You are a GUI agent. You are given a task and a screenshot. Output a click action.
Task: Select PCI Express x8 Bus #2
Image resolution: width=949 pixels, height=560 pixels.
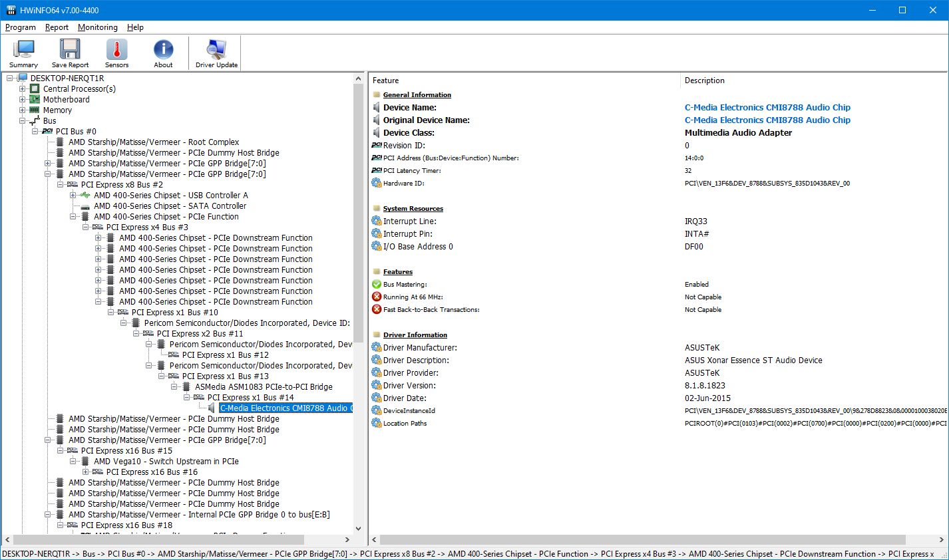[122, 185]
